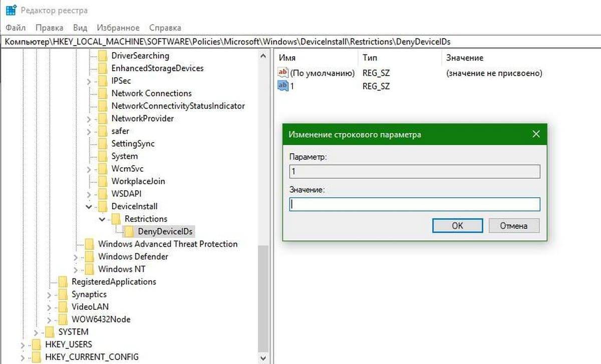Screen dimensions: 601x364
Task: Open the Файл menu
Action: [16, 28]
